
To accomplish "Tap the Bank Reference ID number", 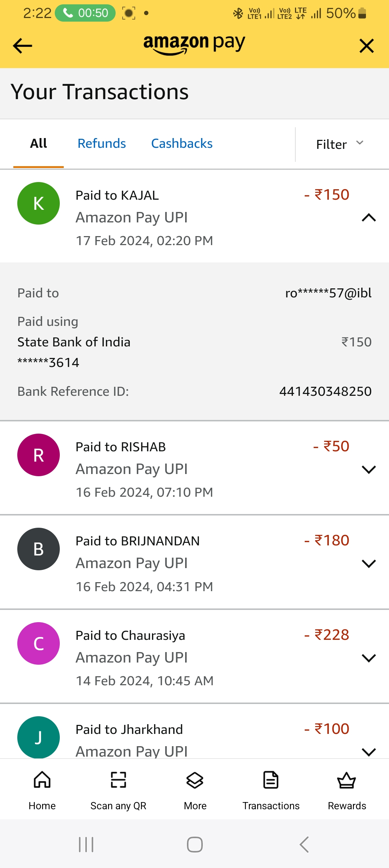I will pos(325,391).
